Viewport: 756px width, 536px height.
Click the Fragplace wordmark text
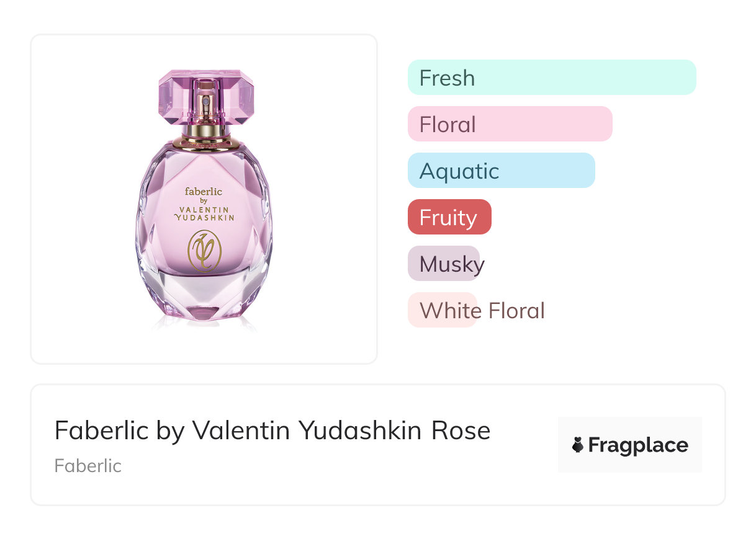(x=638, y=445)
